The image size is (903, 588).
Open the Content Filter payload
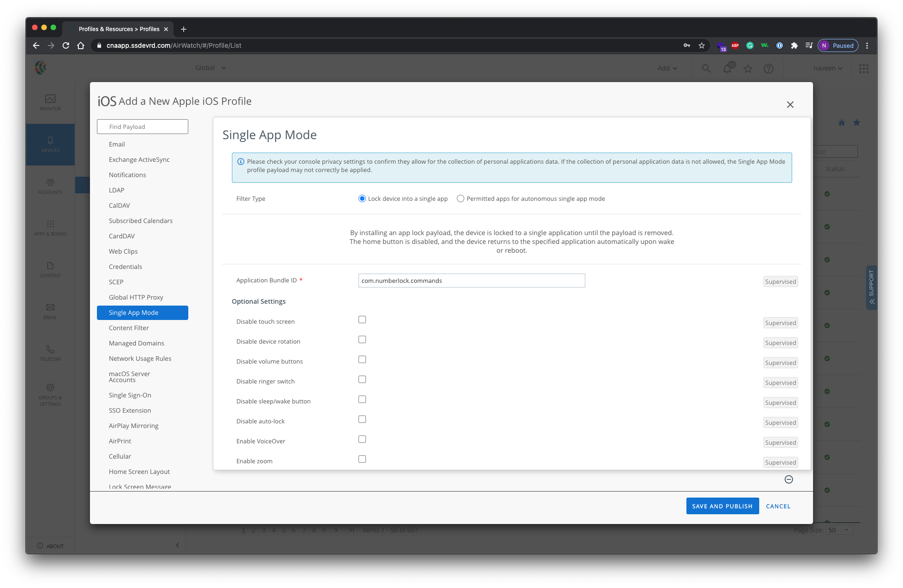(129, 328)
